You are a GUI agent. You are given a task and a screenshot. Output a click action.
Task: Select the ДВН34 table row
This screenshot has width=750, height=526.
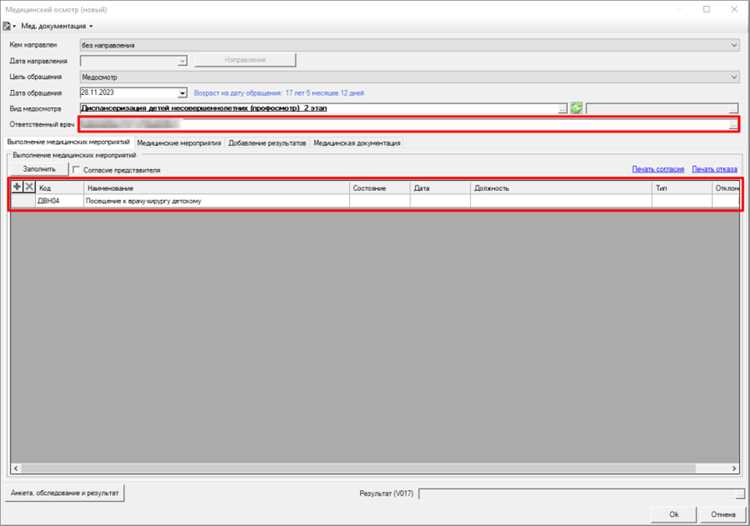point(200,201)
